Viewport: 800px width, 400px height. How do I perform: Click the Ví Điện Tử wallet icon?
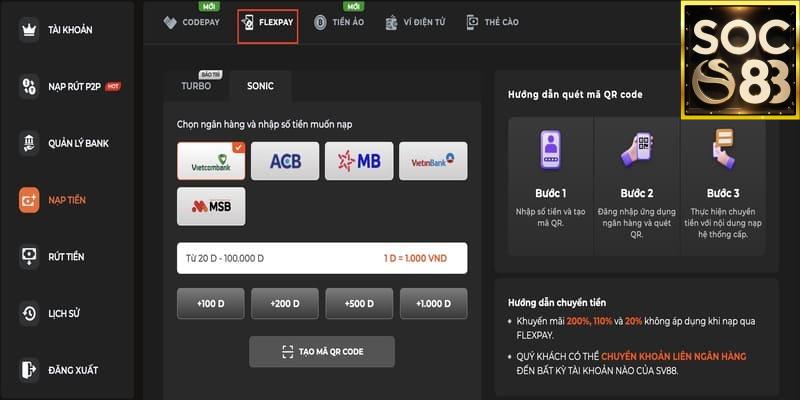(x=391, y=22)
